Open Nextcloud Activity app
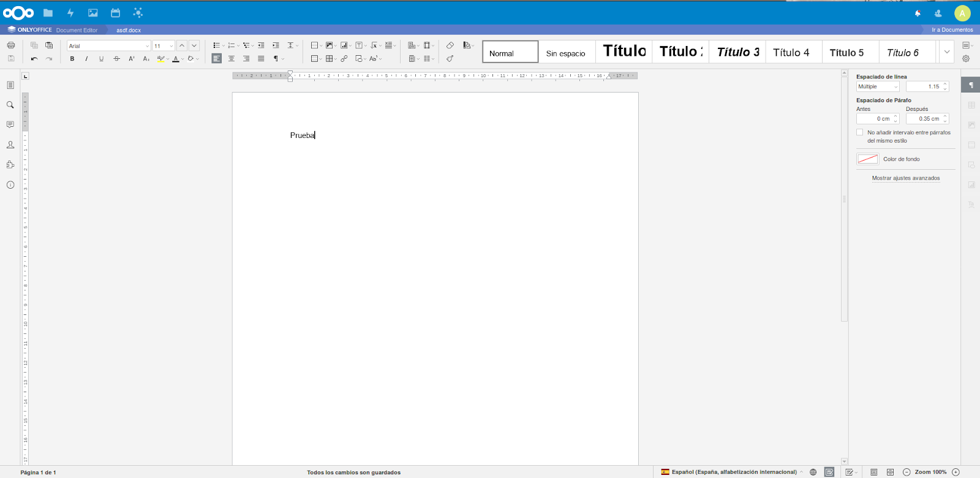This screenshot has height=478, width=980. [x=70, y=13]
